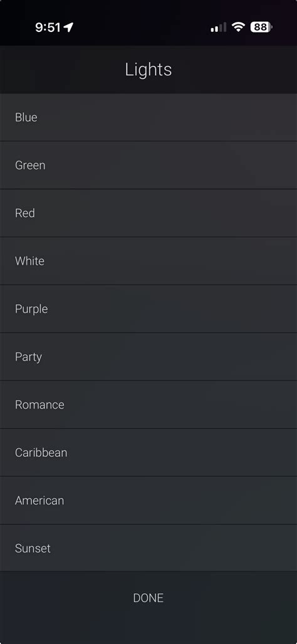Pick the Red light setting
This screenshot has width=297, height=644.
(x=148, y=213)
